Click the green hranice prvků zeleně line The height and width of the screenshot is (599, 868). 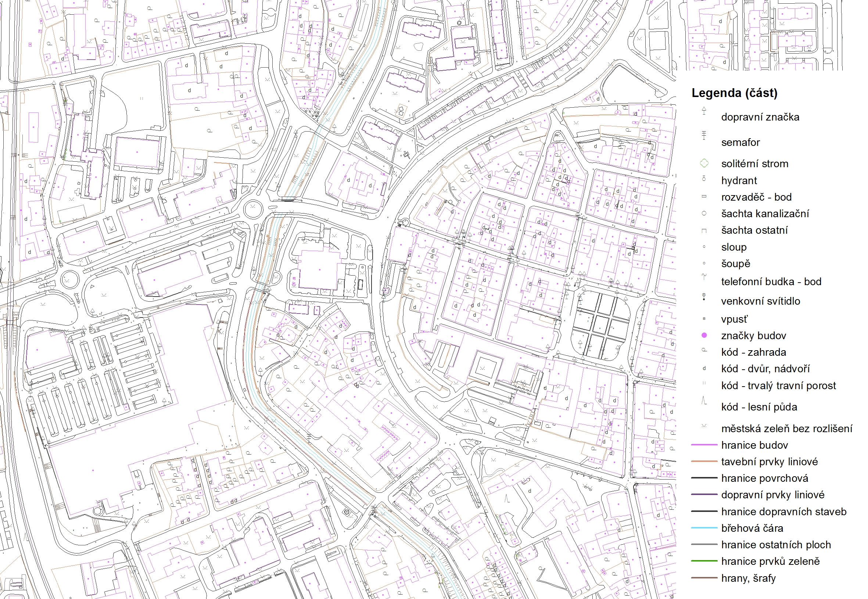tap(704, 561)
